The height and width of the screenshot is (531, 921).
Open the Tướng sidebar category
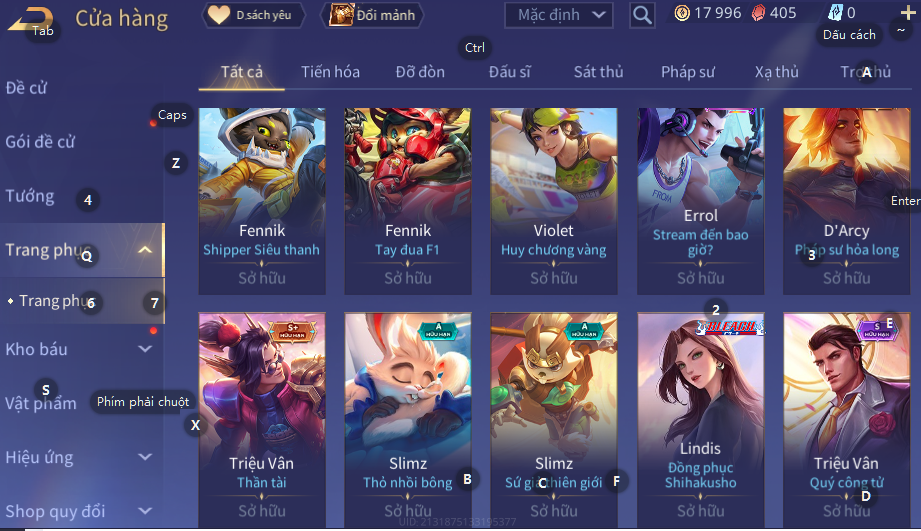point(30,196)
